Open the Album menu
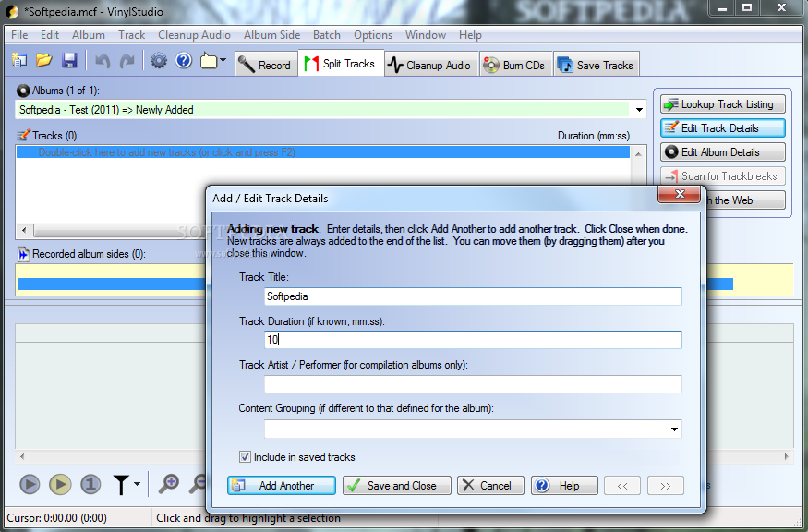Viewport: 808px width, 532px height. click(x=88, y=35)
